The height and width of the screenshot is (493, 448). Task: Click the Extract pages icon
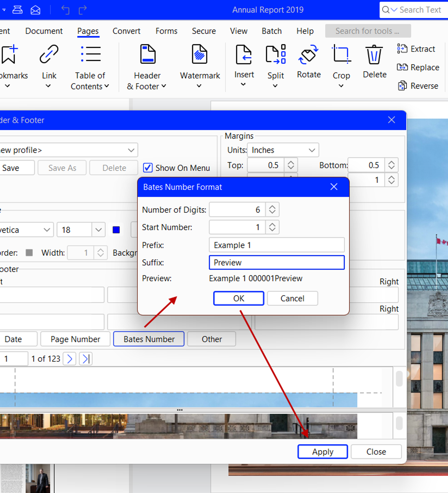pos(402,49)
